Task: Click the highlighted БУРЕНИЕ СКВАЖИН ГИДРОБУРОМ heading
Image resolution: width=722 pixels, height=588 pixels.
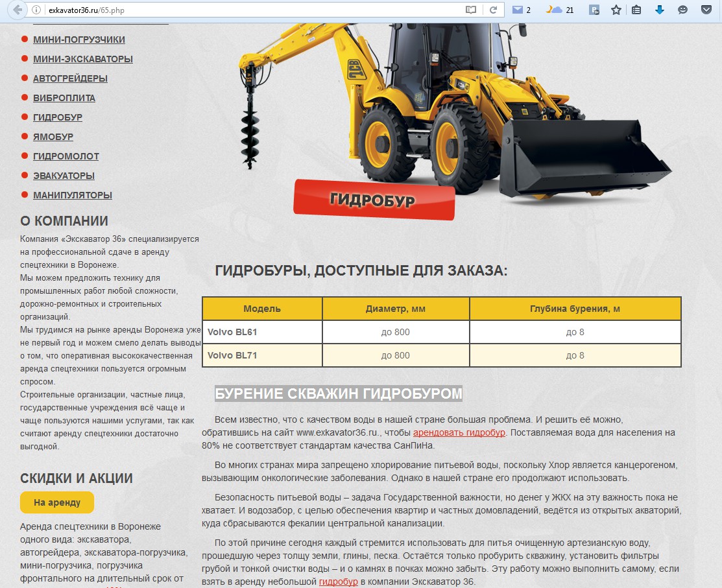Action: coord(339,394)
